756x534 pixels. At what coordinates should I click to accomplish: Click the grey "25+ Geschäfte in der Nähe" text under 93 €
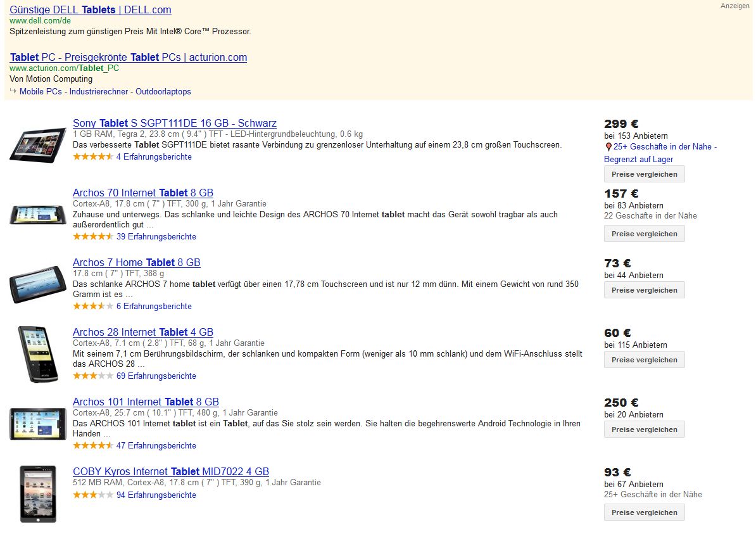pyautogui.click(x=653, y=495)
